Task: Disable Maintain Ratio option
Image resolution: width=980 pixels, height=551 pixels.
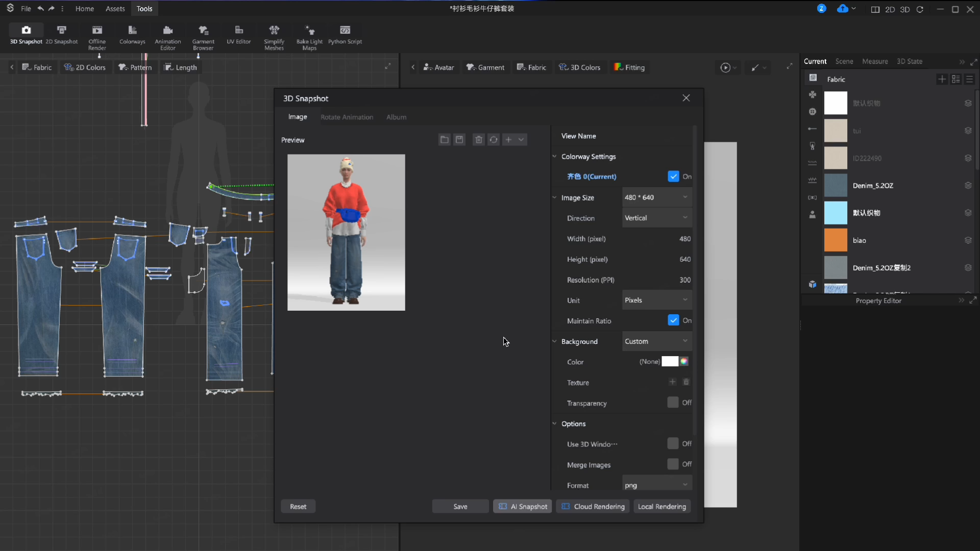Action: pos(673,320)
